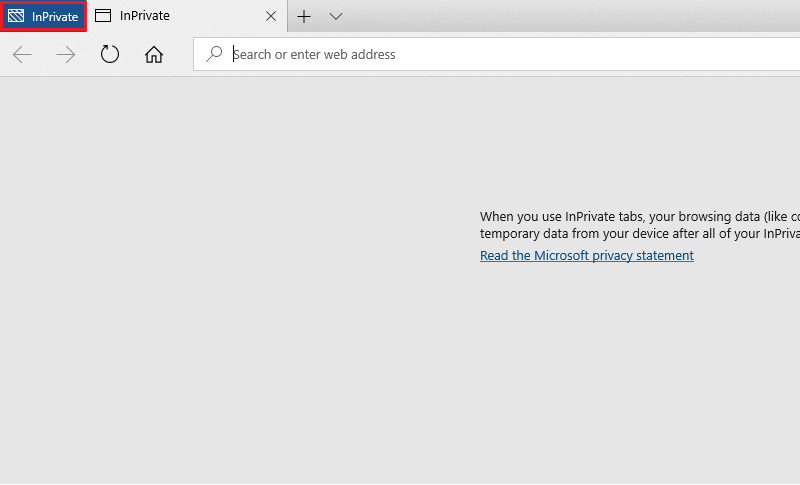This screenshot has width=800, height=485.
Task: Click the blank gray area below the privacy link
Action: pyautogui.click(x=586, y=360)
